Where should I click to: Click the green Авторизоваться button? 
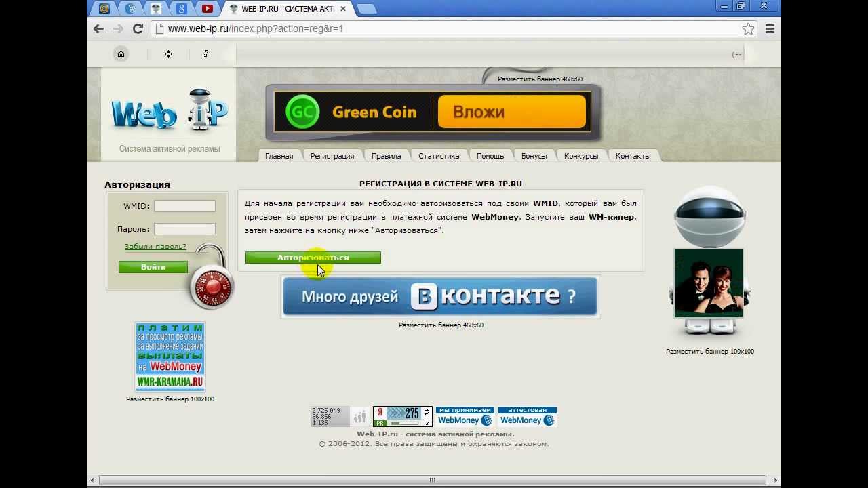(313, 258)
